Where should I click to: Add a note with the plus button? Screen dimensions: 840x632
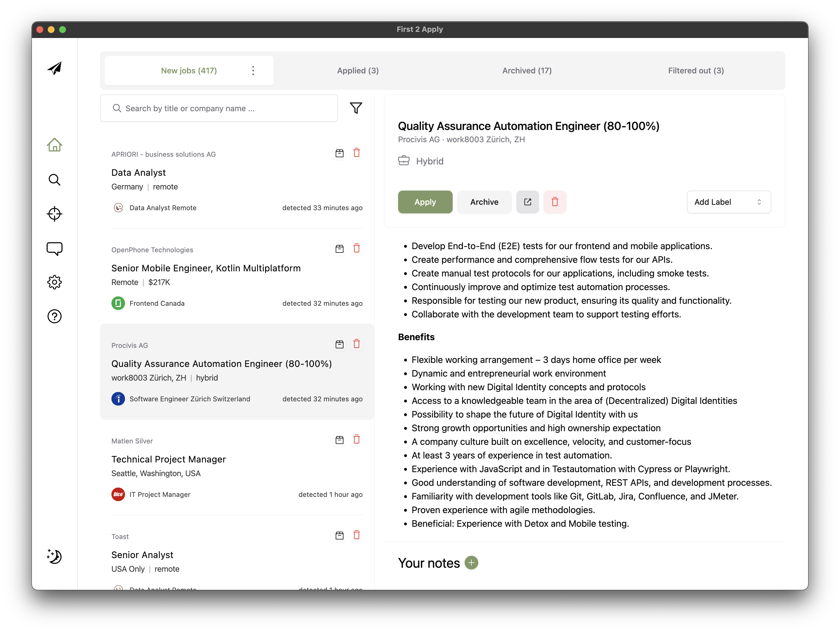tap(471, 562)
